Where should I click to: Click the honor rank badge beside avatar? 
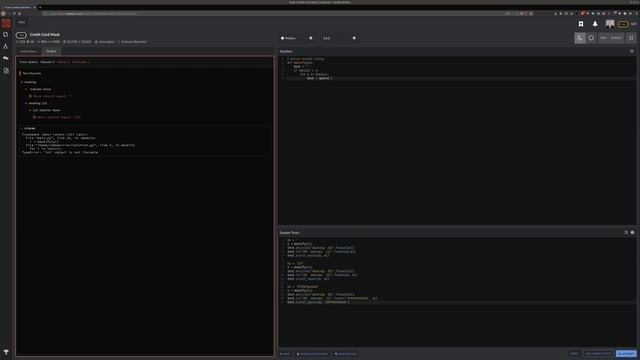pyautogui.click(x=623, y=24)
